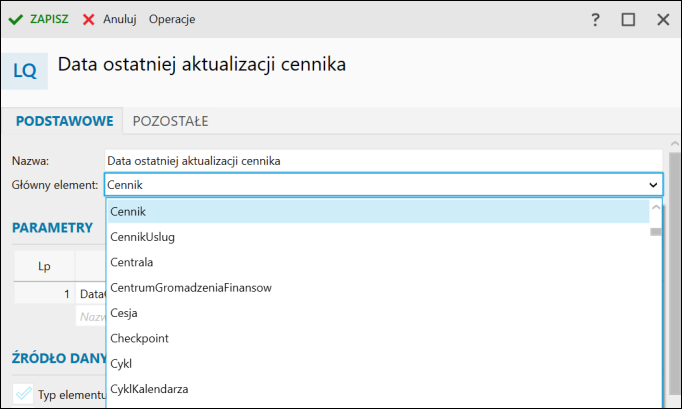Click the LQ logo tile
Viewport: 682px width, 409px height.
24,71
